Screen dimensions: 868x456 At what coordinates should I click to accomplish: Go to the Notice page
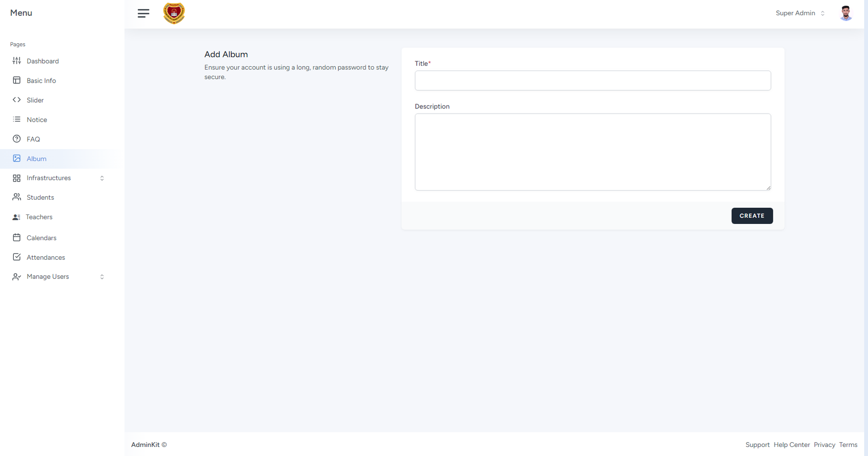(x=37, y=120)
